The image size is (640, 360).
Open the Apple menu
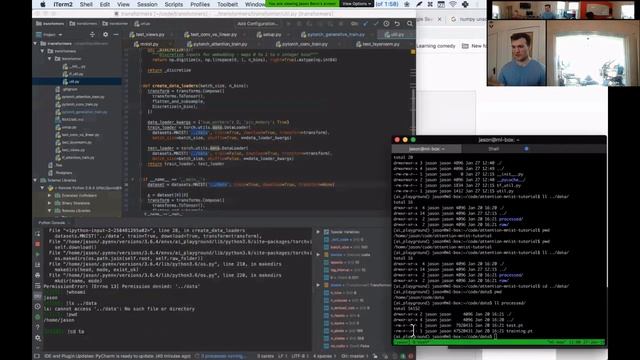(42, 4)
